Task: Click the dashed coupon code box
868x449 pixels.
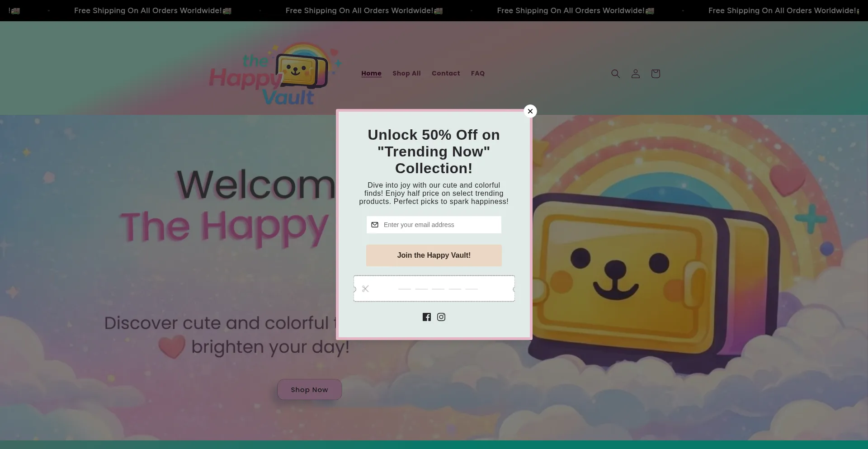Action: [x=434, y=288]
